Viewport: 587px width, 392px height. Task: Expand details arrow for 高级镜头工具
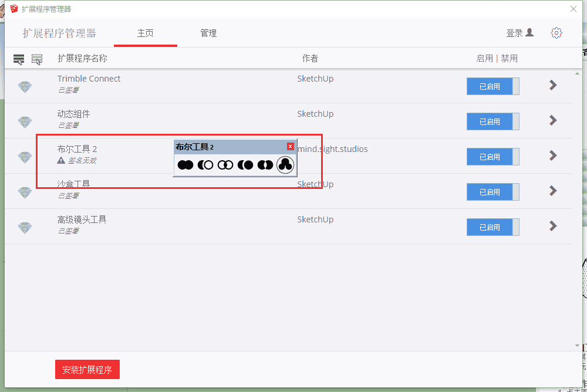(553, 226)
